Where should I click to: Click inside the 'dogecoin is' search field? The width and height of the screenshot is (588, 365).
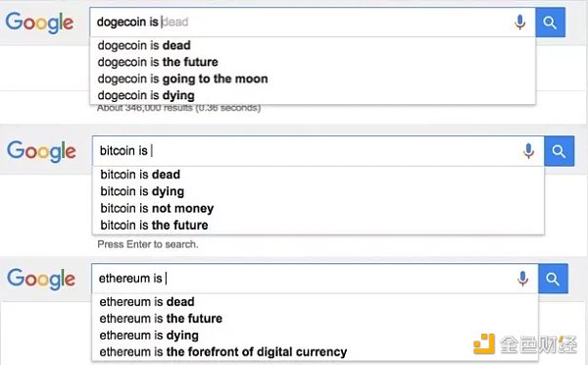pyautogui.click(x=300, y=23)
